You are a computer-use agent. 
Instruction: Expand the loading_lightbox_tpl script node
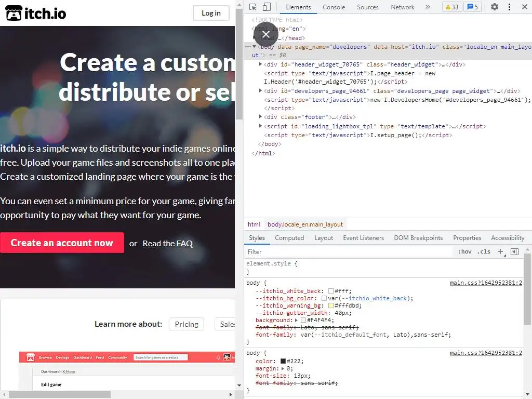260,126
